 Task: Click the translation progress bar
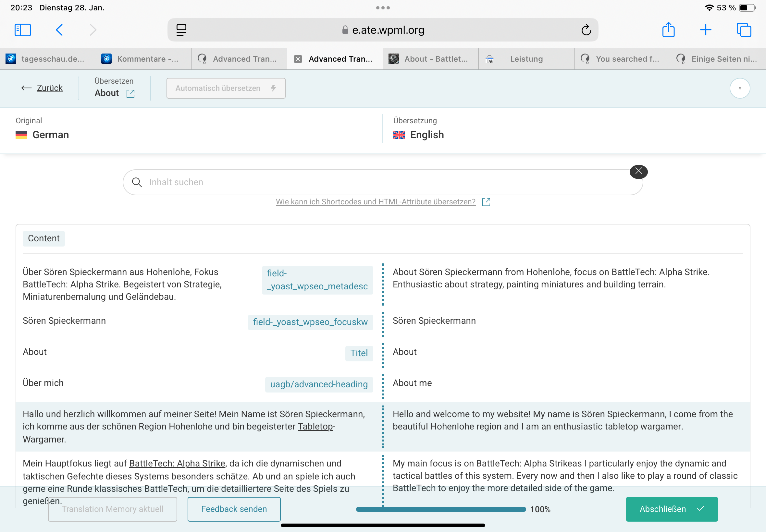440,509
